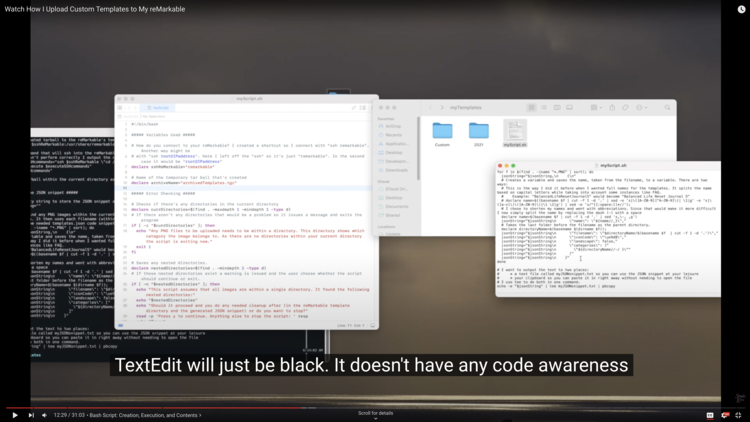
Task: Select the myScript tab in code editor
Action: click(158, 108)
